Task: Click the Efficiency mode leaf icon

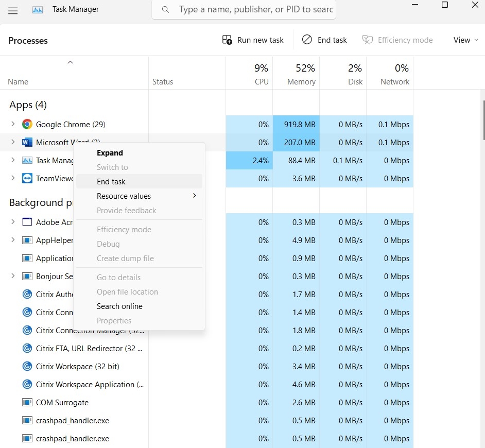Action: (368, 40)
